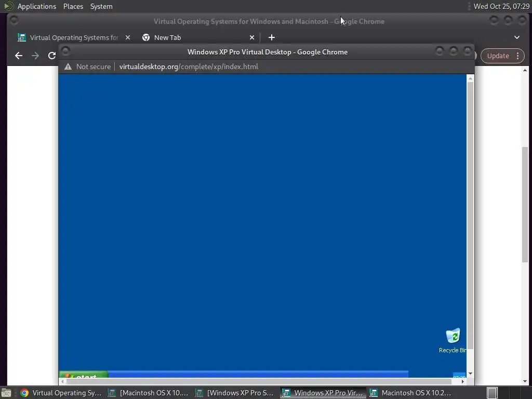Click main Chrome window vertical scrollbar thumb

point(525,204)
